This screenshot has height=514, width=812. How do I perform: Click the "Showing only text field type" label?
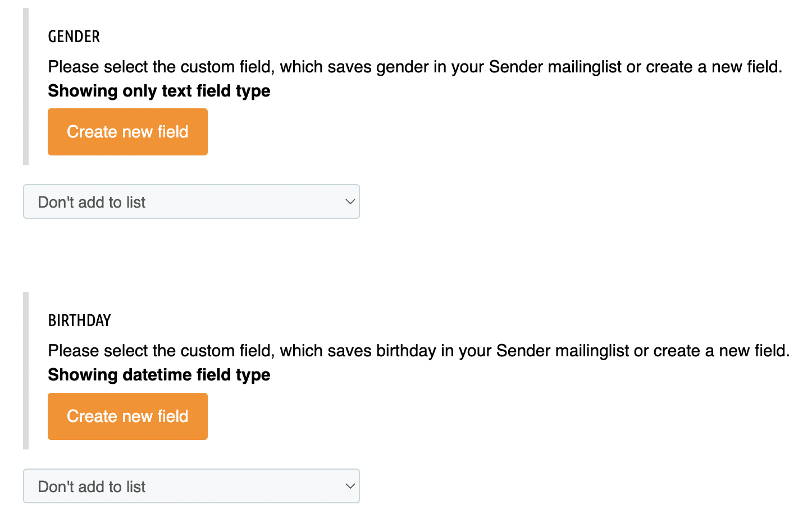click(159, 91)
